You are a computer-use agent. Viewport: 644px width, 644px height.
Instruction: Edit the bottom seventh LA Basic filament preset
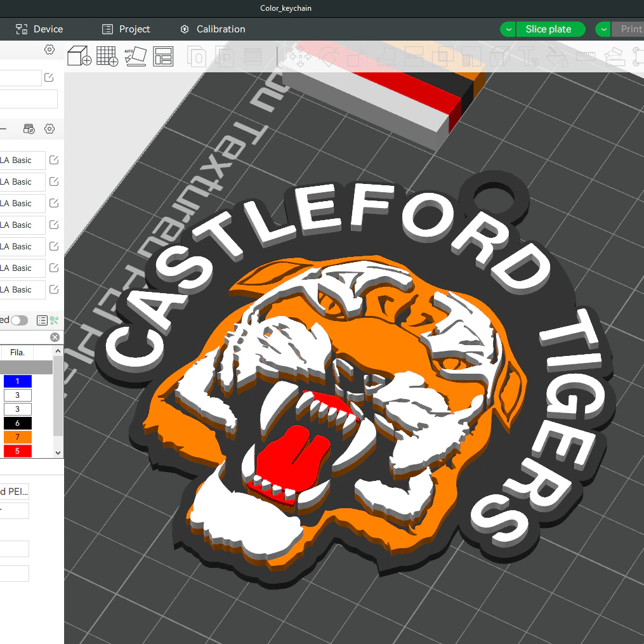coord(54,289)
